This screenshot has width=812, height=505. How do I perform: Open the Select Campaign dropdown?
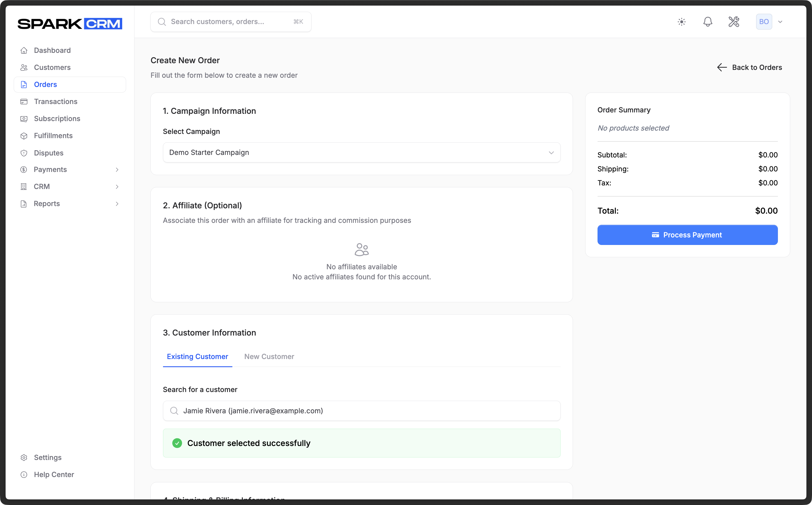pyautogui.click(x=362, y=153)
